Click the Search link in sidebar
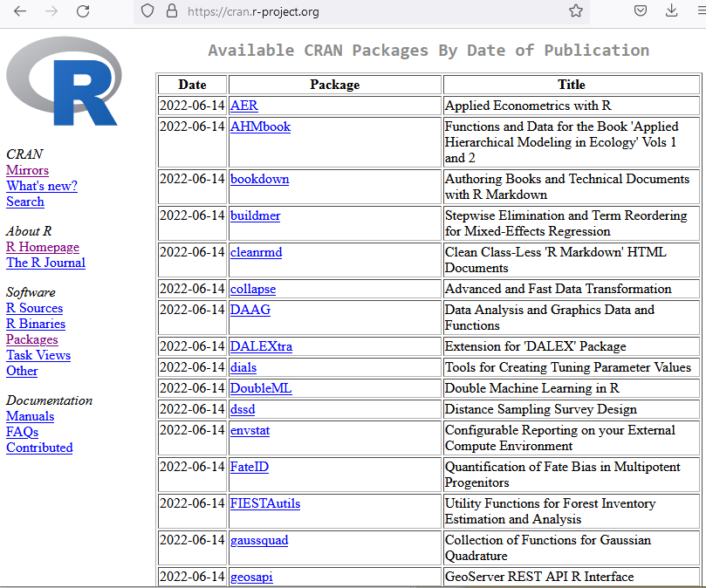 pos(25,202)
